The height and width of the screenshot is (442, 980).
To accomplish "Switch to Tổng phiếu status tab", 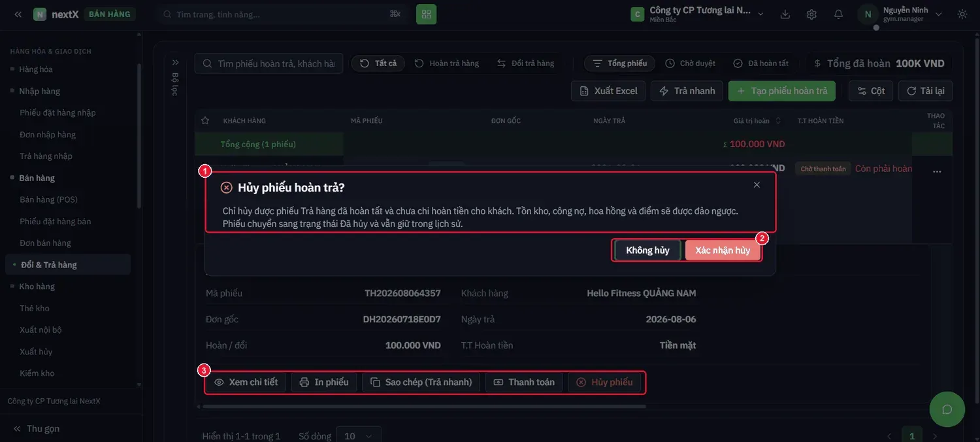I will [620, 63].
